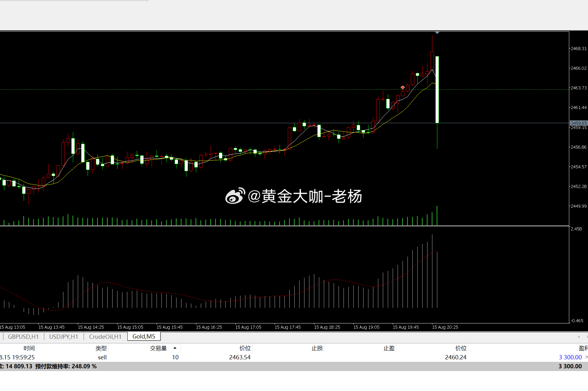Click the 15 Aug 13:45 time label
This screenshot has width=588, height=391.
pyautogui.click(x=51, y=327)
